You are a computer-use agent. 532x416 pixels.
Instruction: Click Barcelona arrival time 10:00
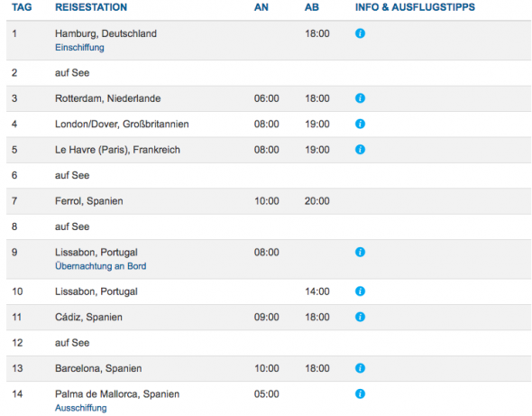coord(267,368)
